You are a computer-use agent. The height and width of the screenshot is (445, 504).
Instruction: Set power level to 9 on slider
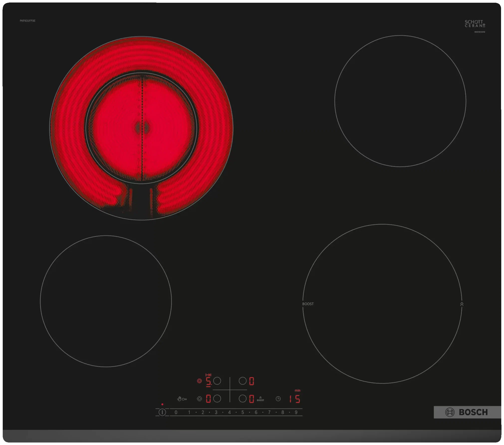(296, 412)
